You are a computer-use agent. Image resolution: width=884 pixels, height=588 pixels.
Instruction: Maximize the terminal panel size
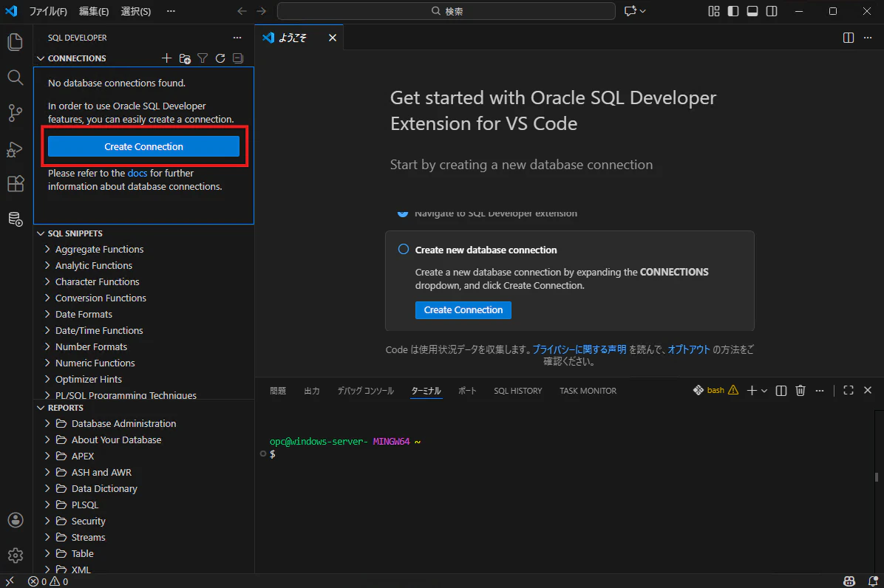[849, 390]
